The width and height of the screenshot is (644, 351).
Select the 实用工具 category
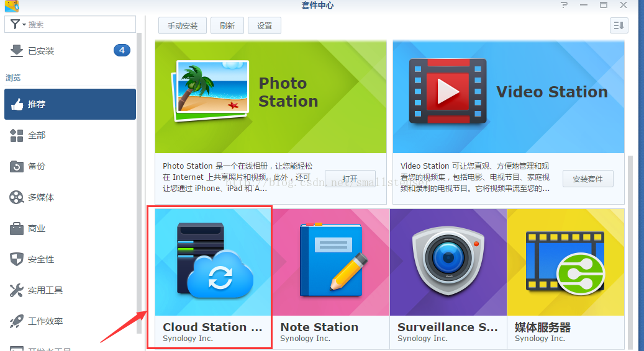coord(70,290)
